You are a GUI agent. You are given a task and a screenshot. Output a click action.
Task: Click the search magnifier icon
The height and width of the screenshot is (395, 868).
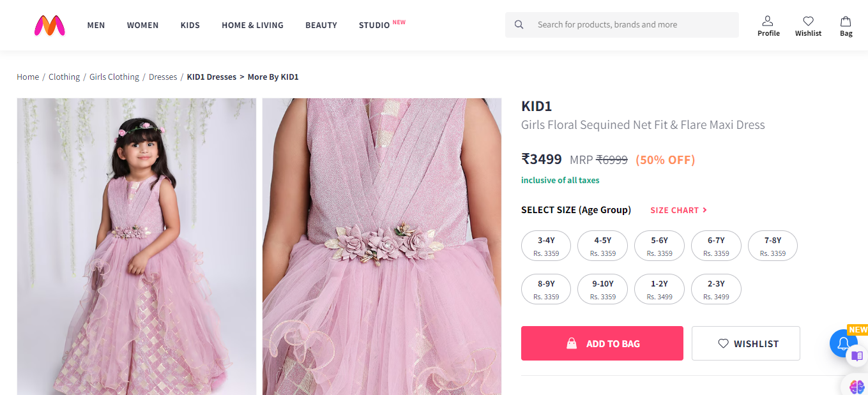(519, 25)
